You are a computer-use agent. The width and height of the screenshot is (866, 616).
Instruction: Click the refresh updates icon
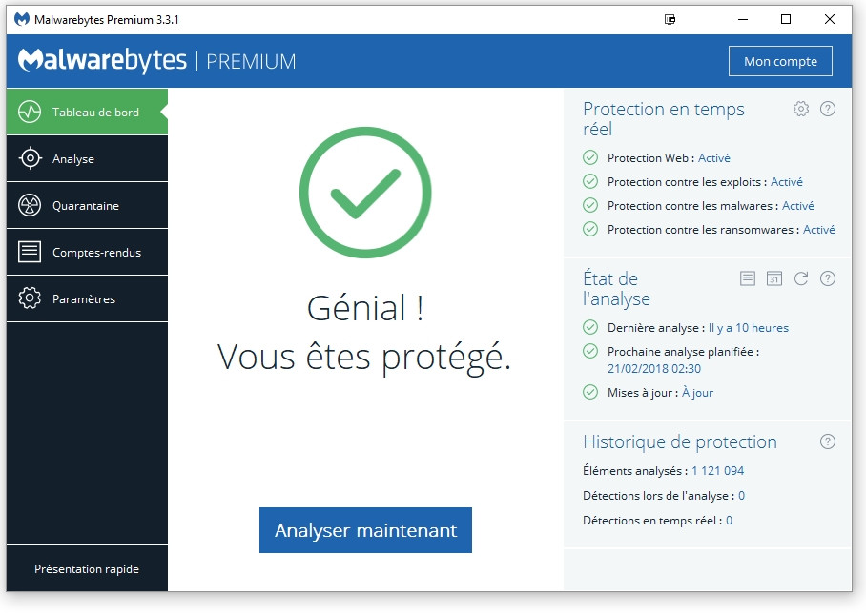coord(801,278)
